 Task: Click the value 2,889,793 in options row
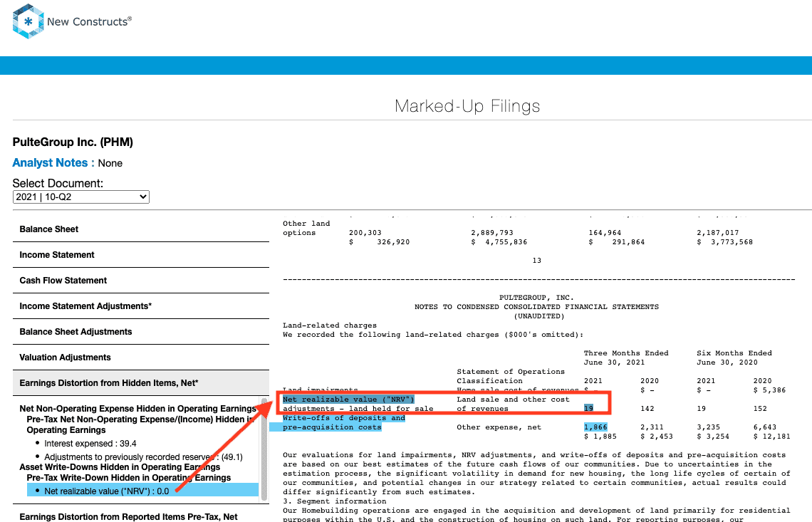pos(492,233)
